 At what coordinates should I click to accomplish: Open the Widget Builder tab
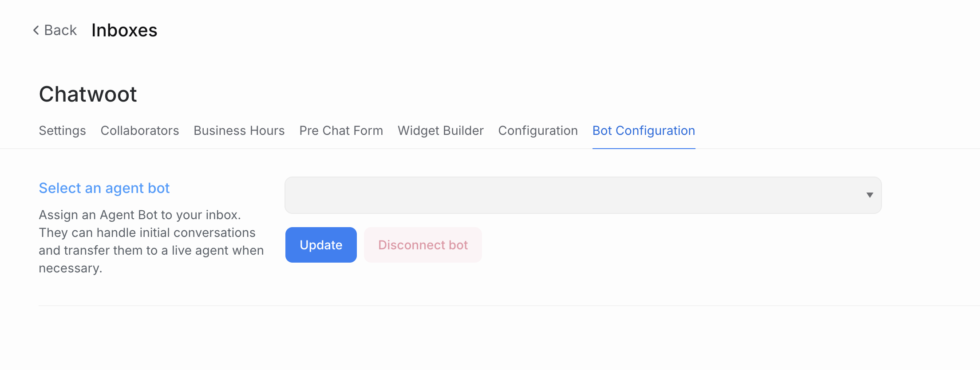click(x=441, y=130)
